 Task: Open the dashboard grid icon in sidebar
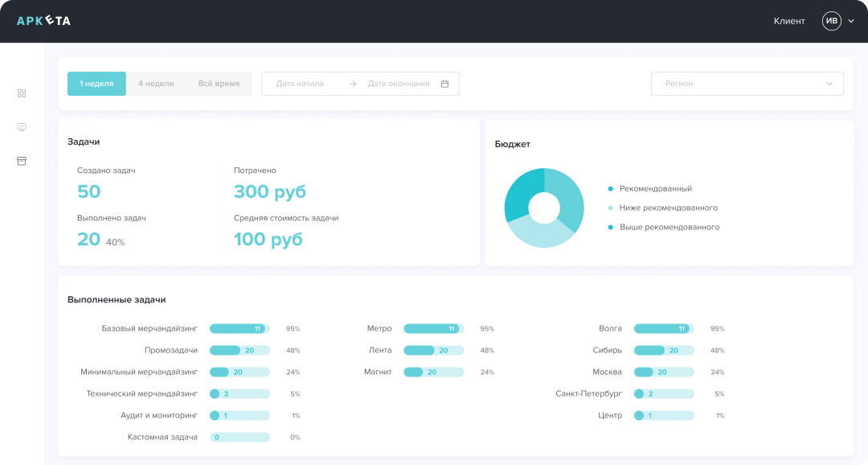[22, 93]
